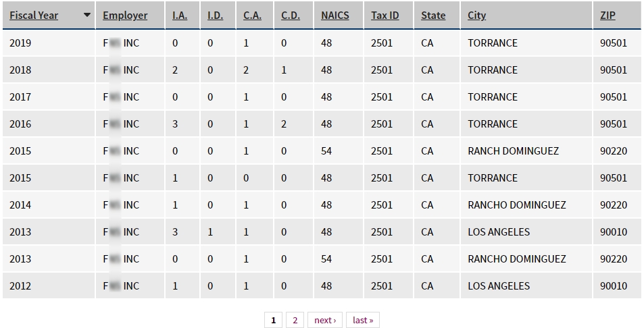Sort table by Fiscal Year header
The width and height of the screenshot is (644, 328).
coord(34,15)
